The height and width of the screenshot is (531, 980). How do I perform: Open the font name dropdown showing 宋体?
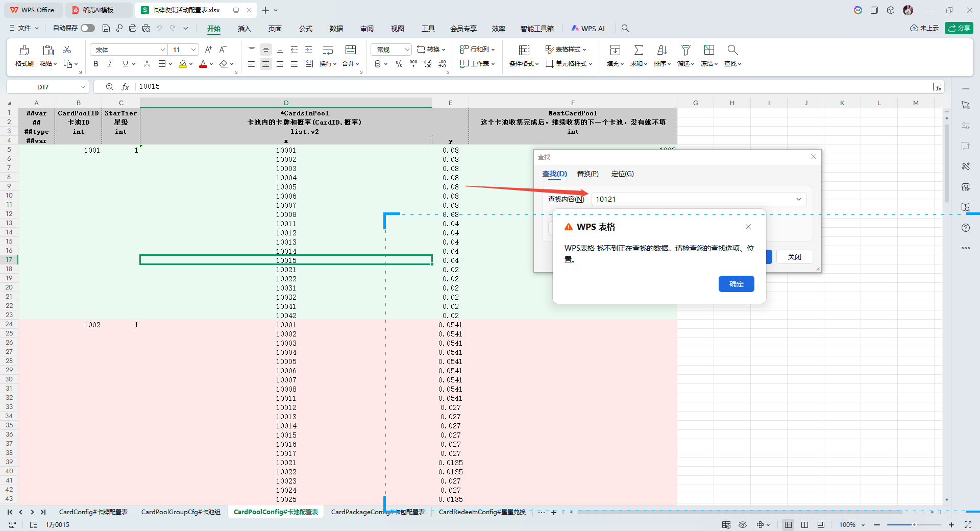[x=162, y=50]
